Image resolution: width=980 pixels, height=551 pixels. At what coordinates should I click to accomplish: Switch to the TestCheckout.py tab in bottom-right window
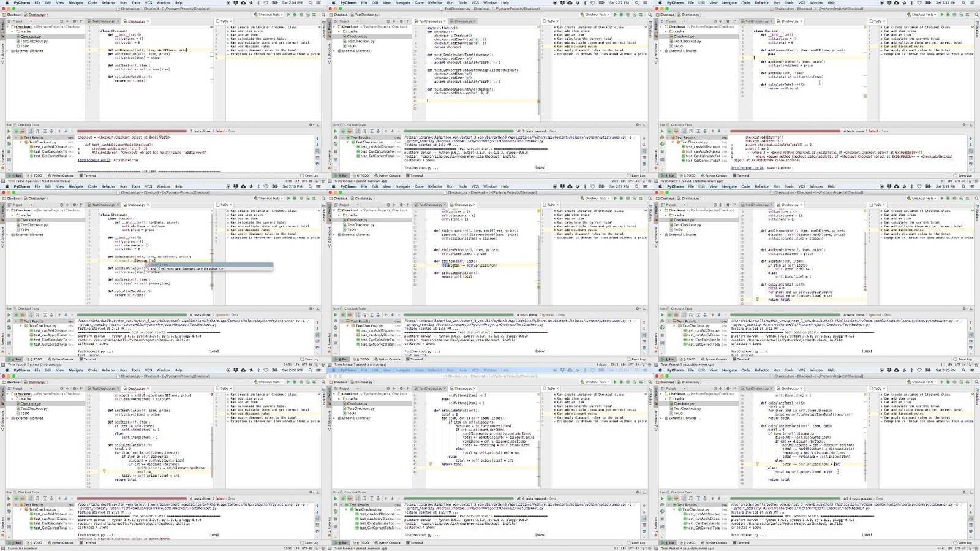coord(757,389)
